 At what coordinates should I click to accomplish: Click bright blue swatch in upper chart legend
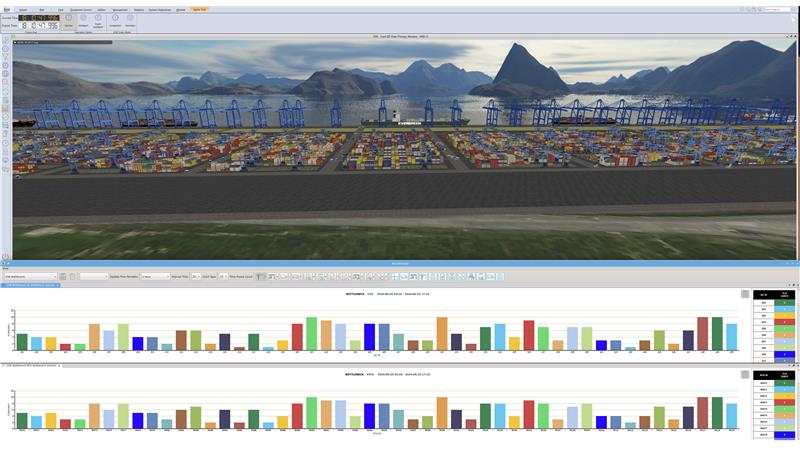pos(784,354)
